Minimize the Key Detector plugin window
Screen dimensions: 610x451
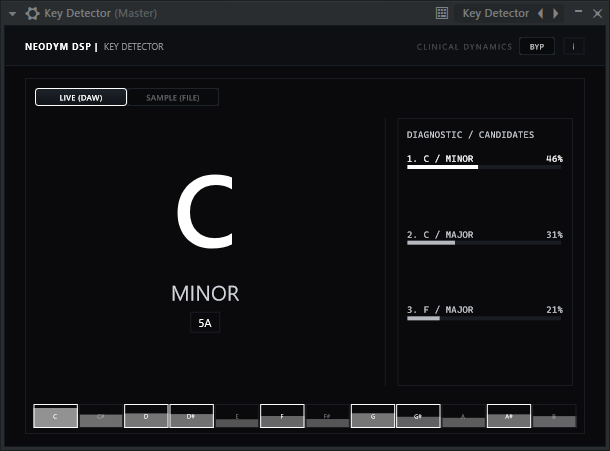578,12
